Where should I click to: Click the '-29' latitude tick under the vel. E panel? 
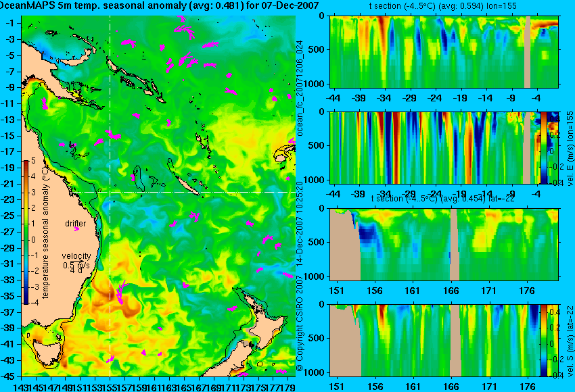coord(409,194)
